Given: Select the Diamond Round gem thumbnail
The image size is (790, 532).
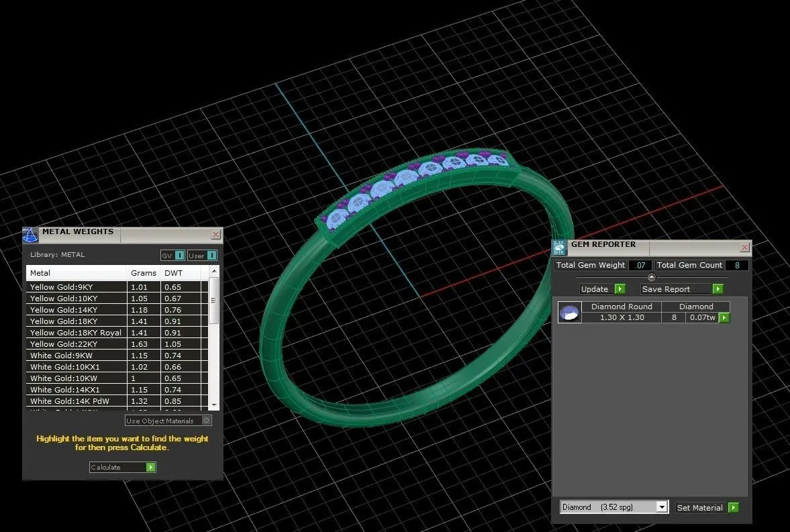Looking at the screenshot, I should coord(570,313).
